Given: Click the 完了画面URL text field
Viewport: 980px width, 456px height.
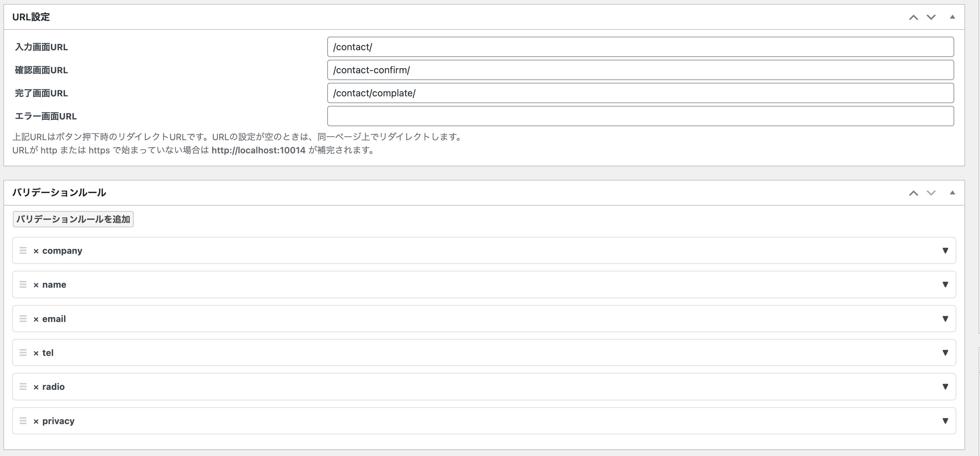Looking at the screenshot, I should tap(640, 93).
